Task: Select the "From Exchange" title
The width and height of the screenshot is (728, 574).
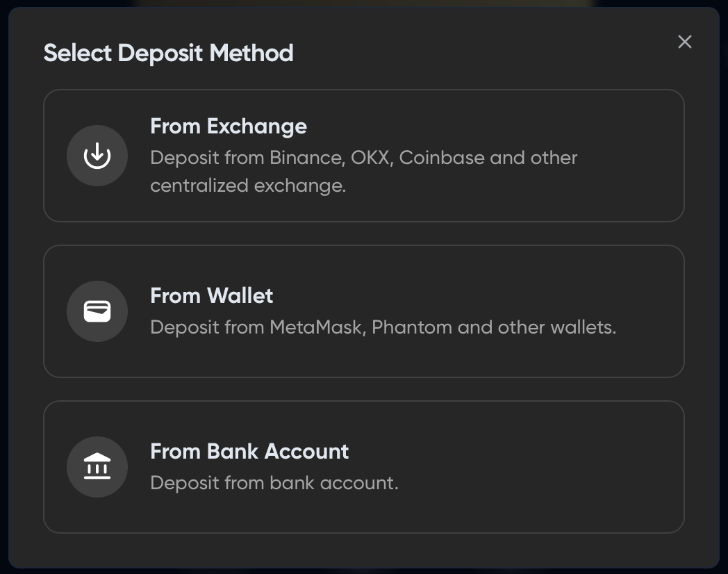Action: point(229,126)
